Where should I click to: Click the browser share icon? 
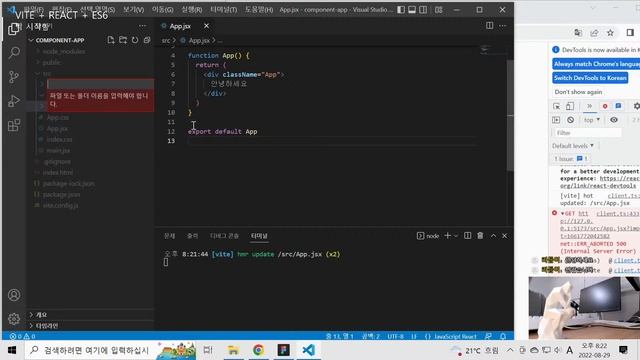pos(594,33)
